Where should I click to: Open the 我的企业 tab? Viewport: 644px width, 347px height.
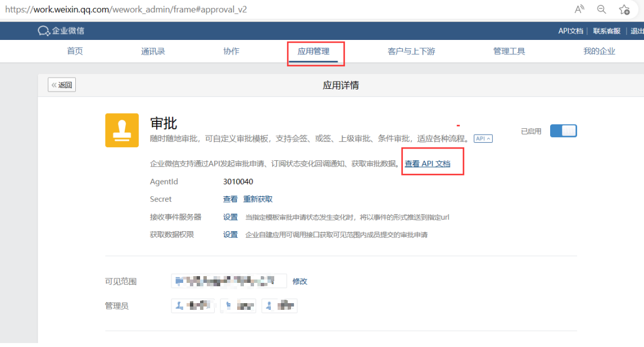point(599,51)
